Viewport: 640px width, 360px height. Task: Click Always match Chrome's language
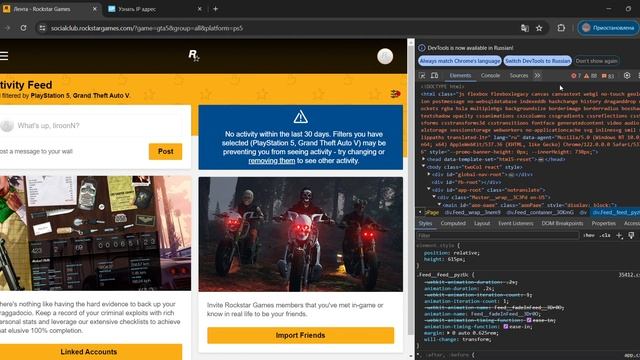pos(460,61)
